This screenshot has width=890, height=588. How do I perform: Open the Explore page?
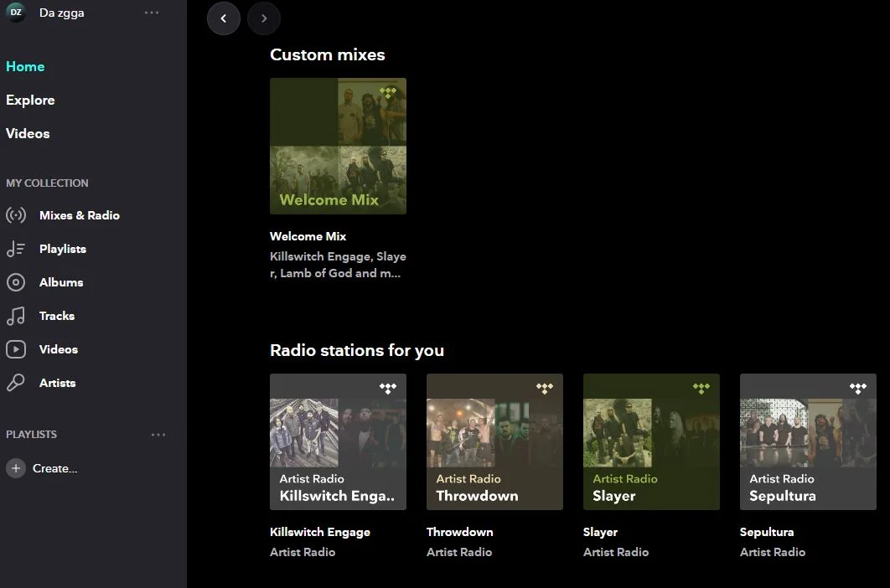(31, 100)
